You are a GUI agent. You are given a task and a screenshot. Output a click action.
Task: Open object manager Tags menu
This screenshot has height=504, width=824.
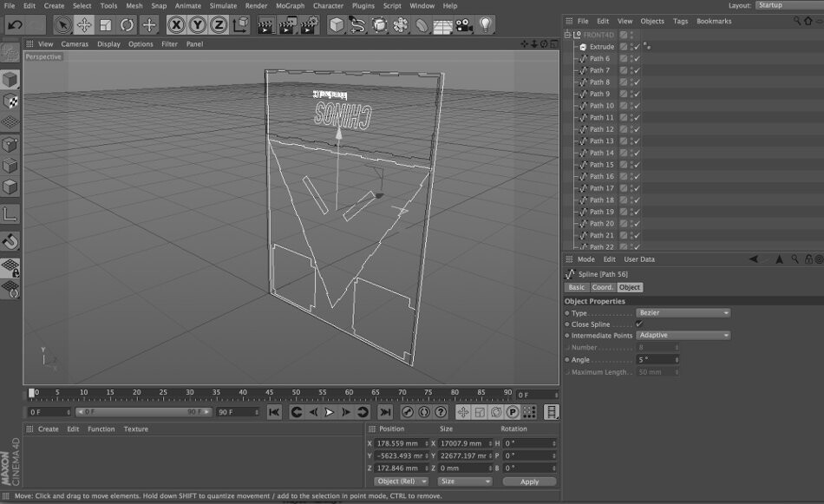681,22
